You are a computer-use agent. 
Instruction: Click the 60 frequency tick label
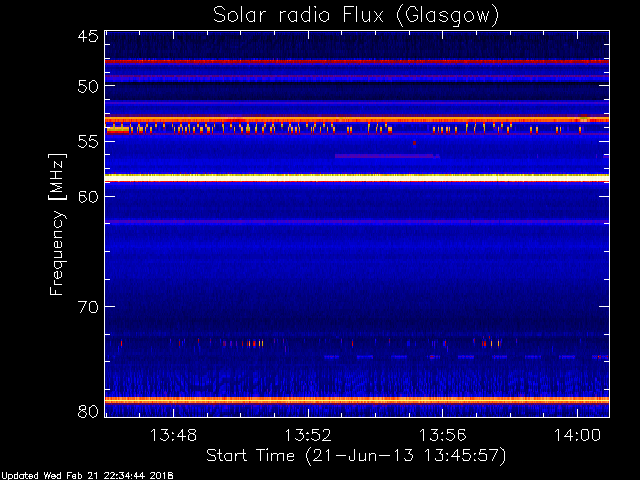point(88,197)
